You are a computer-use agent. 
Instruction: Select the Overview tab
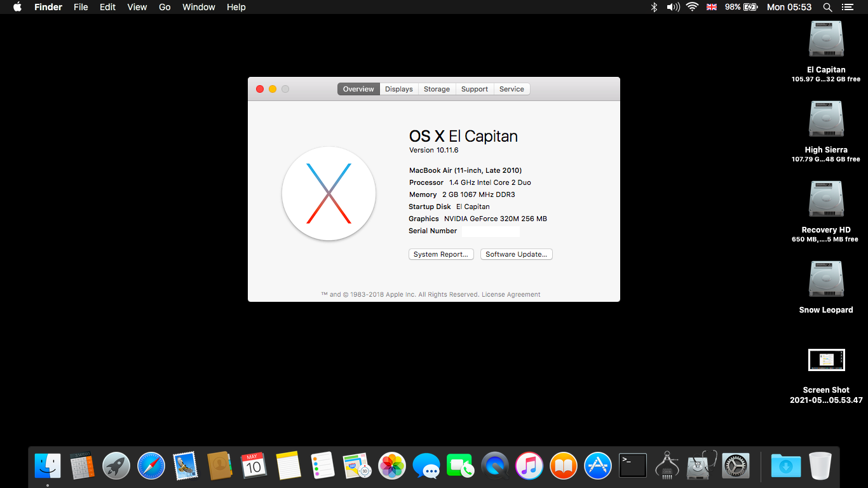[358, 89]
